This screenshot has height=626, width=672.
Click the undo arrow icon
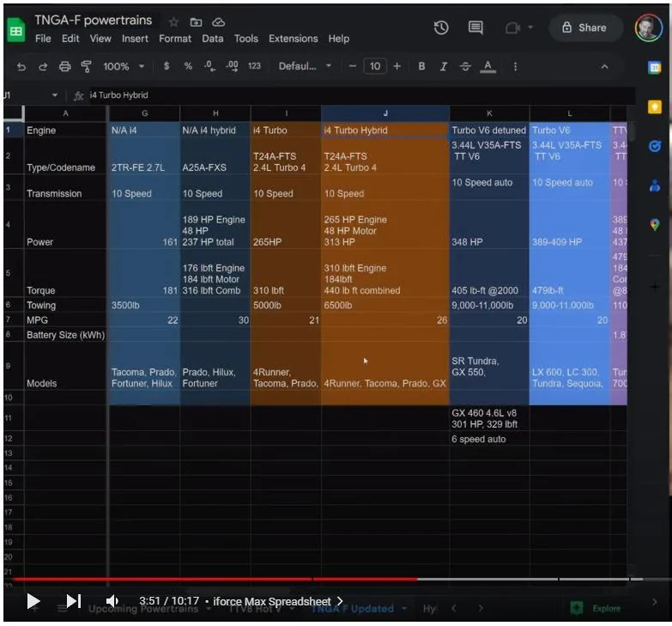(21, 66)
